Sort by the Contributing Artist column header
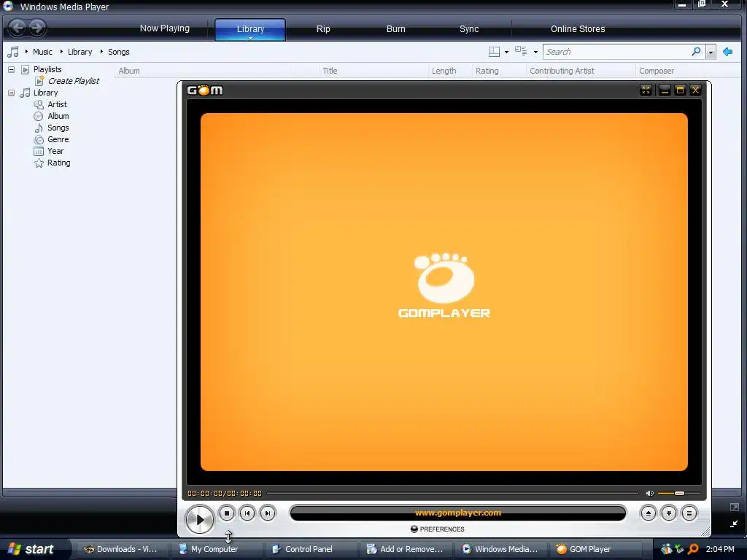Screen dimensions: 747x560 tap(580, 71)
